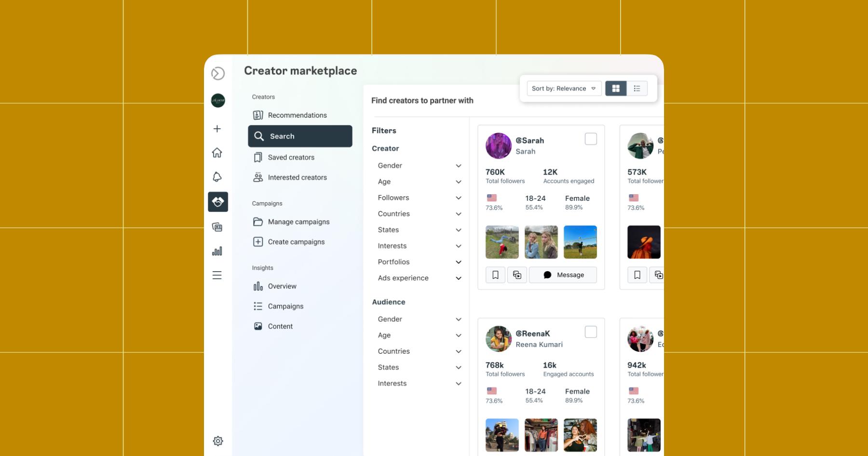
Task: Open the business account avatar
Action: pyautogui.click(x=218, y=100)
